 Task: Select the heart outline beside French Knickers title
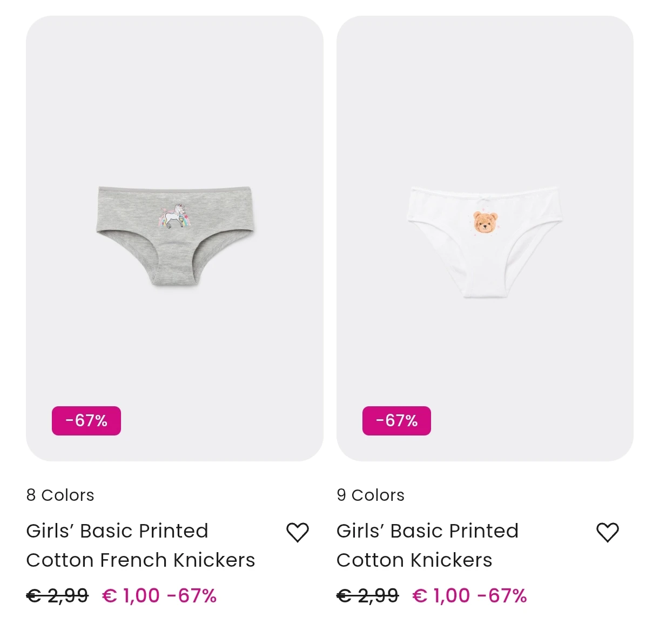pyautogui.click(x=298, y=532)
